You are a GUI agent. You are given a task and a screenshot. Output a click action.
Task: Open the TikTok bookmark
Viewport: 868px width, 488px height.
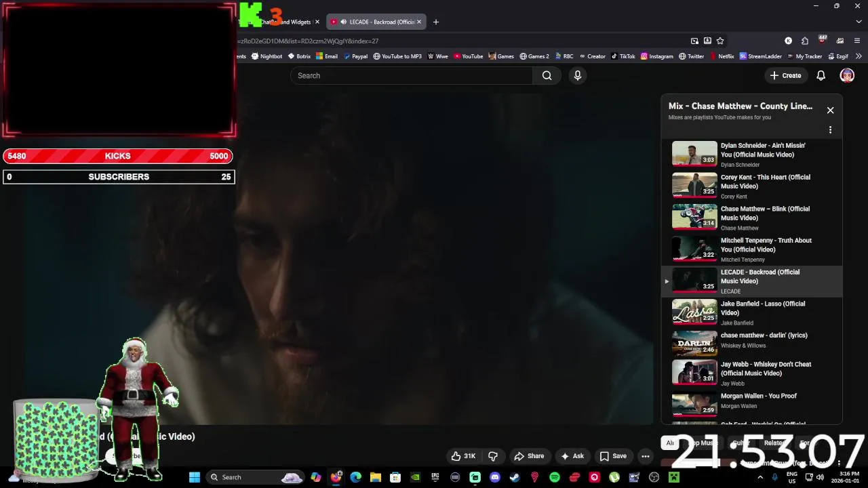pyautogui.click(x=623, y=56)
